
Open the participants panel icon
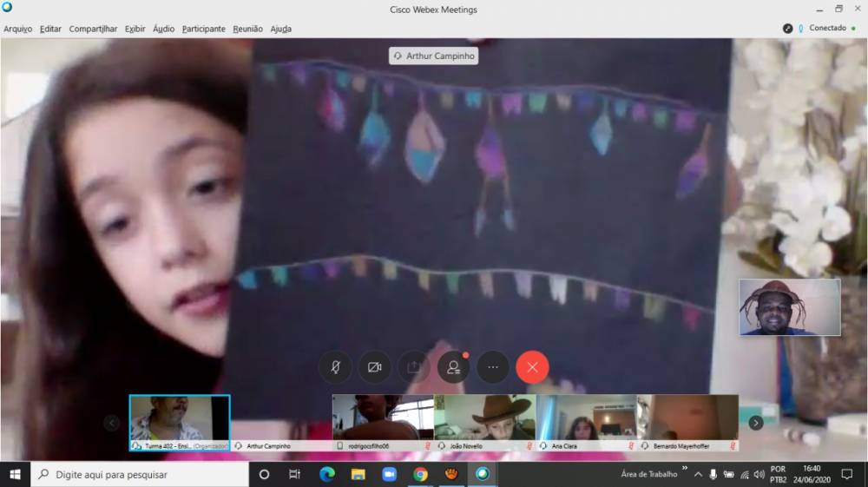453,367
